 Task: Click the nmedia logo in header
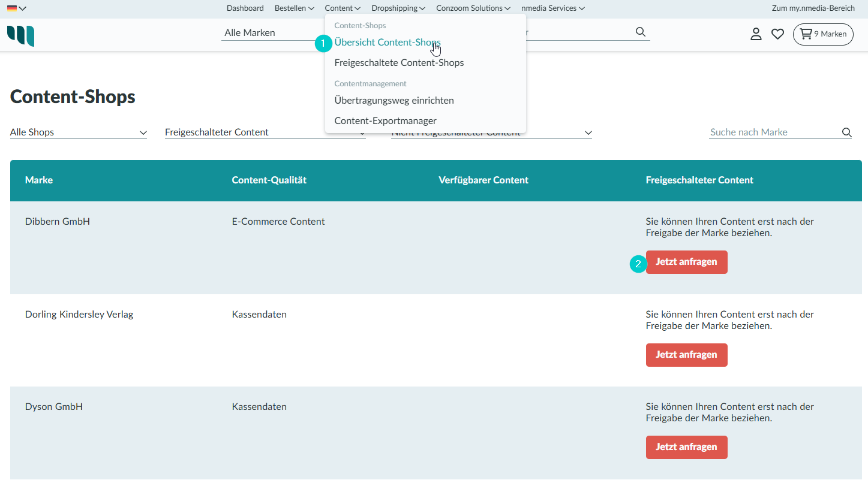tap(20, 35)
